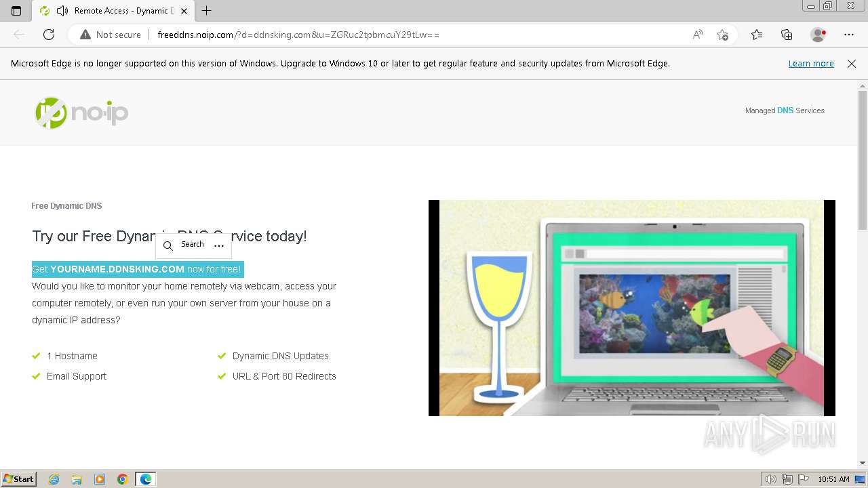The height and width of the screenshot is (488, 868).
Task: Launch Google Chrome from taskbar
Action: click(123, 479)
